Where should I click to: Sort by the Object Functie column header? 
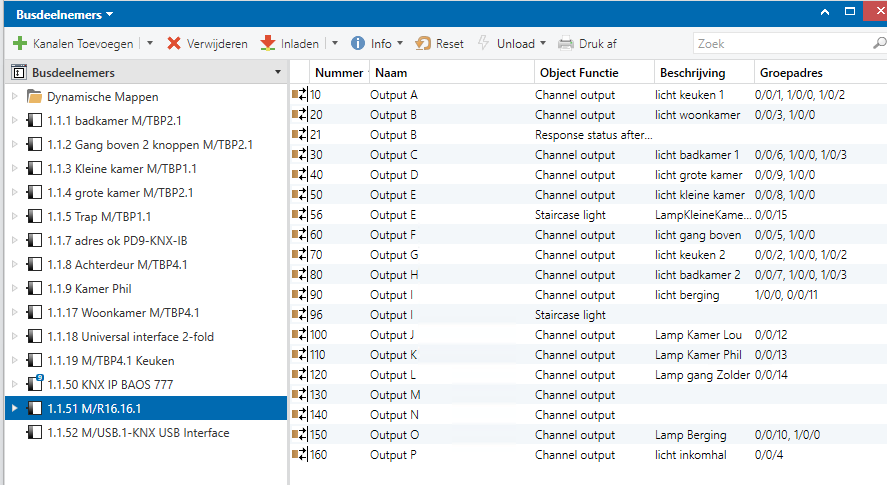click(579, 73)
